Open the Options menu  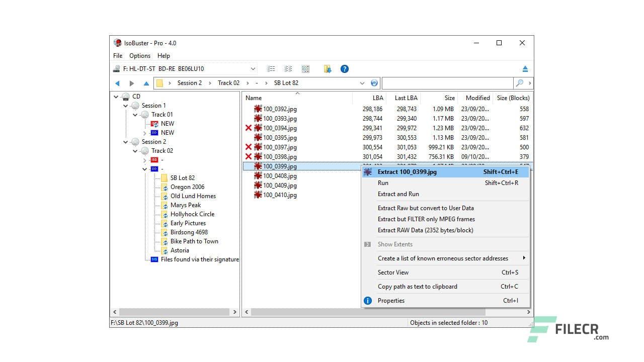click(x=139, y=56)
